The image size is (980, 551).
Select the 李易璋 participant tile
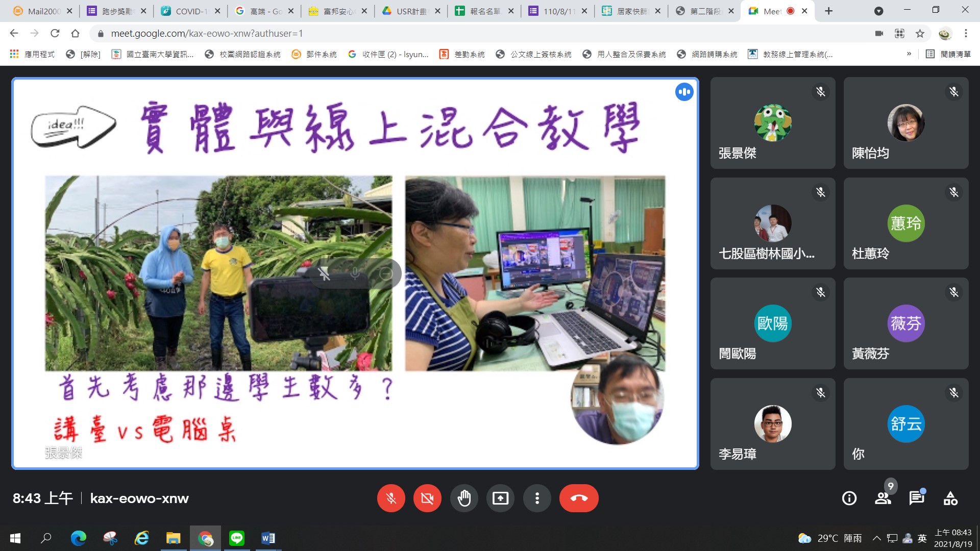[x=773, y=424]
